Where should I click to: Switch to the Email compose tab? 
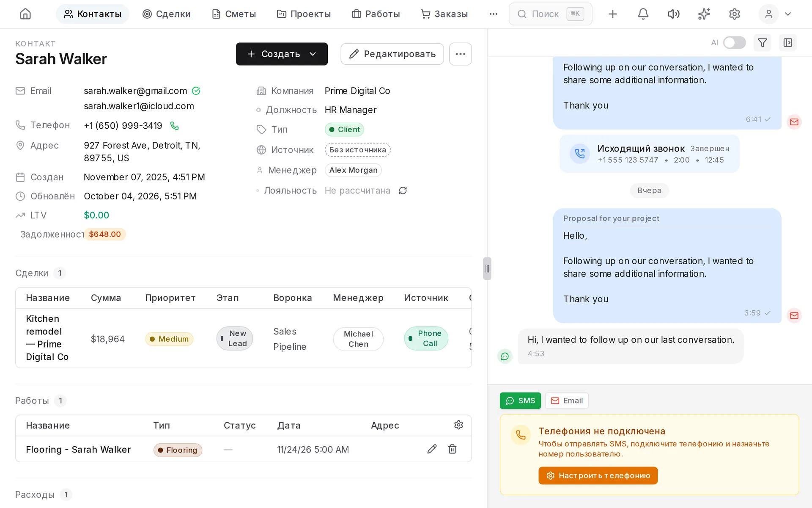point(567,400)
